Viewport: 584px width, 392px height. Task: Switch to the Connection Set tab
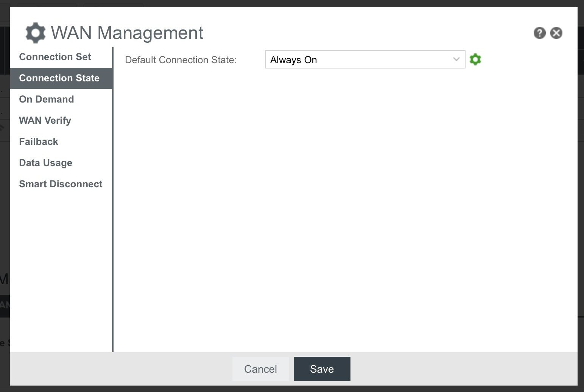coord(55,57)
